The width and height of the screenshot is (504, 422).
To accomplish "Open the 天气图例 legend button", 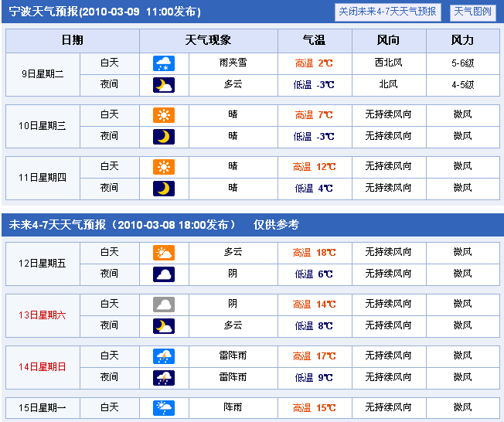I will pos(472,12).
